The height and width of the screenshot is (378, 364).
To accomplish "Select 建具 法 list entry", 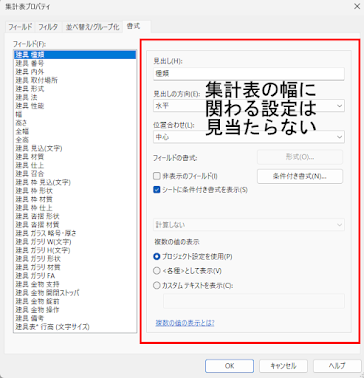I will coord(75,97).
